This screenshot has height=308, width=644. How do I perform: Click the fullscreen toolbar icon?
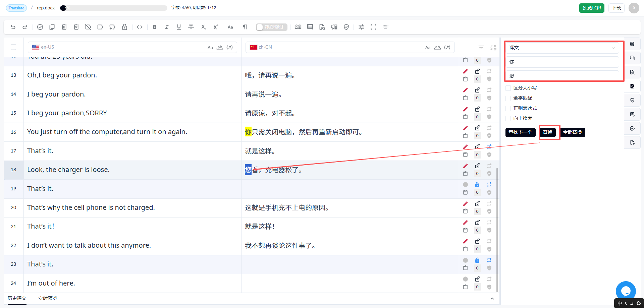coord(373,27)
